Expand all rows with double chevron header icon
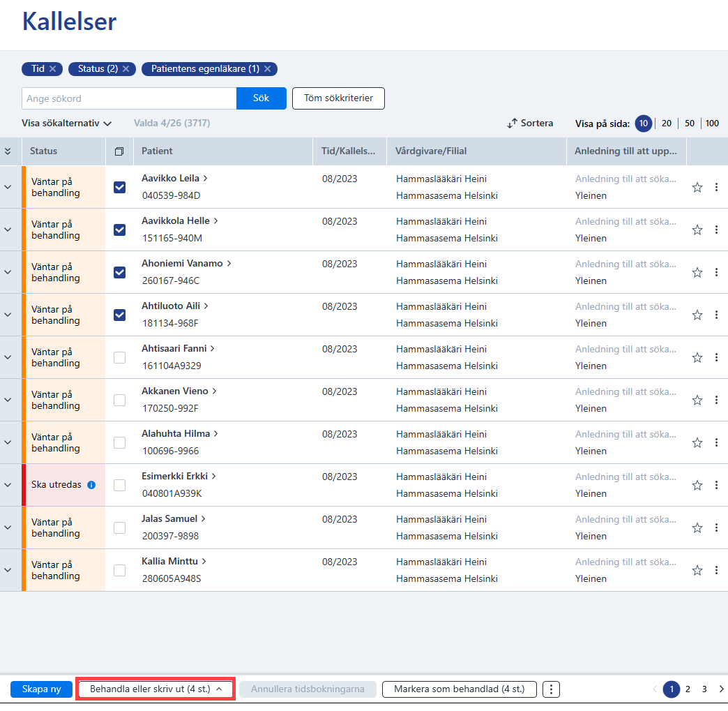This screenshot has width=728, height=711. point(8,151)
